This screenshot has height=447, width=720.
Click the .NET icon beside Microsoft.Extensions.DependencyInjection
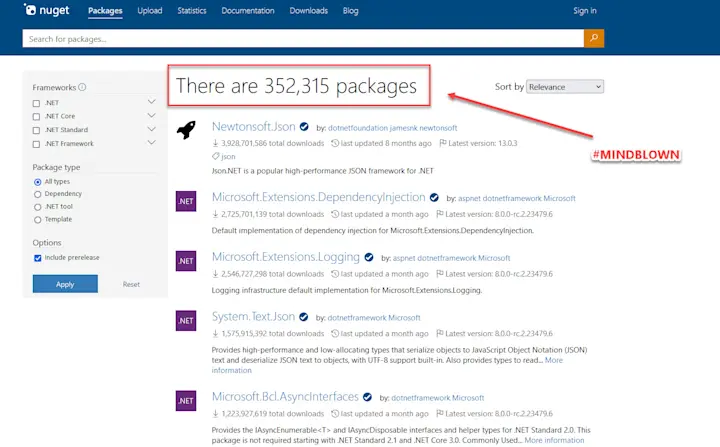point(186,201)
